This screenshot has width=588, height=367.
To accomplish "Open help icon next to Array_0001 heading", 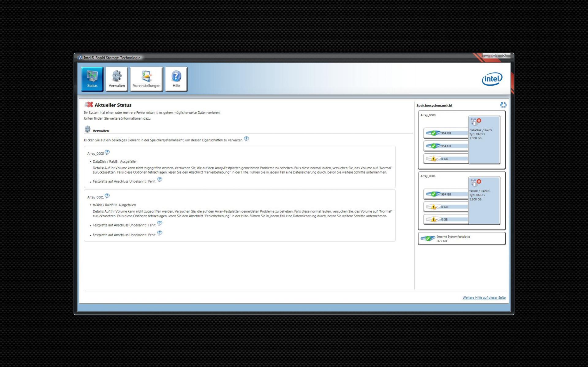I will pos(107,196).
